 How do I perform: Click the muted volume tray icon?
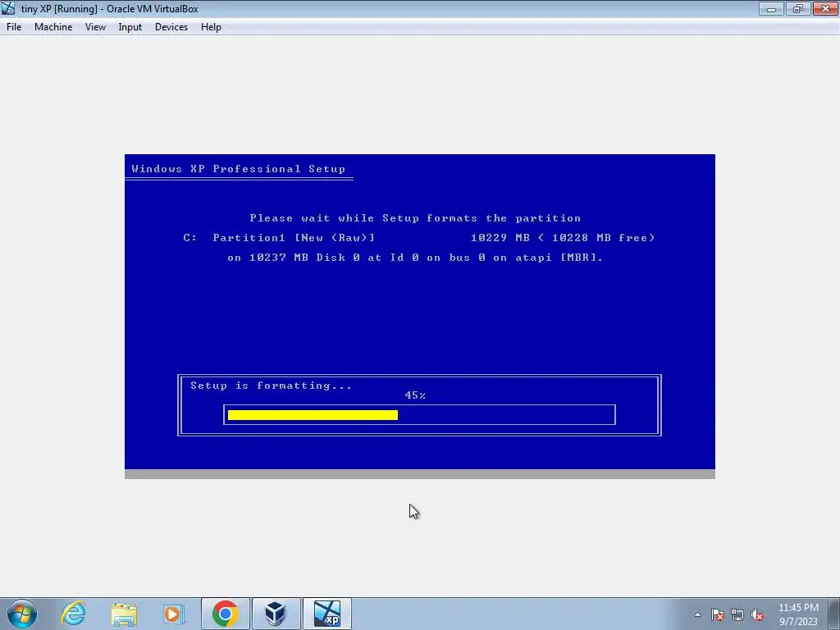[x=757, y=614]
